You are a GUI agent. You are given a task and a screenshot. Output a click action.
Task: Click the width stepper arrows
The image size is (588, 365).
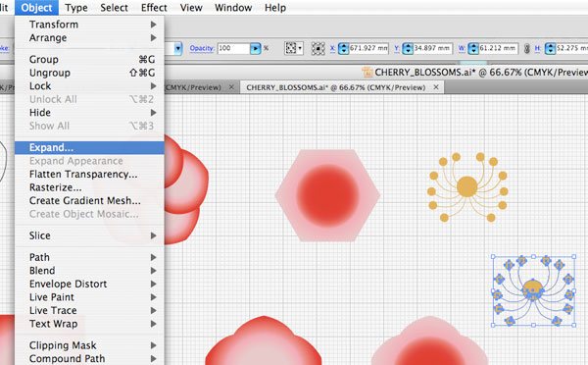point(473,48)
